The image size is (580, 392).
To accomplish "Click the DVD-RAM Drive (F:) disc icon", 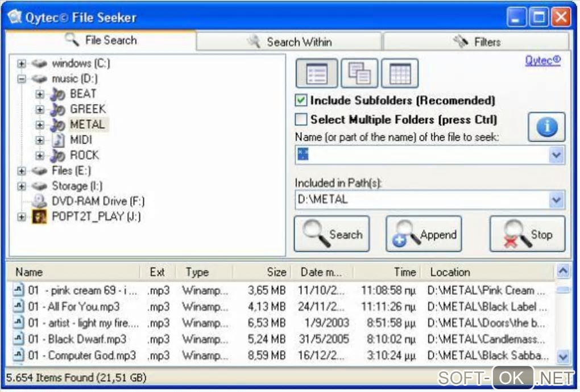I will (39, 201).
